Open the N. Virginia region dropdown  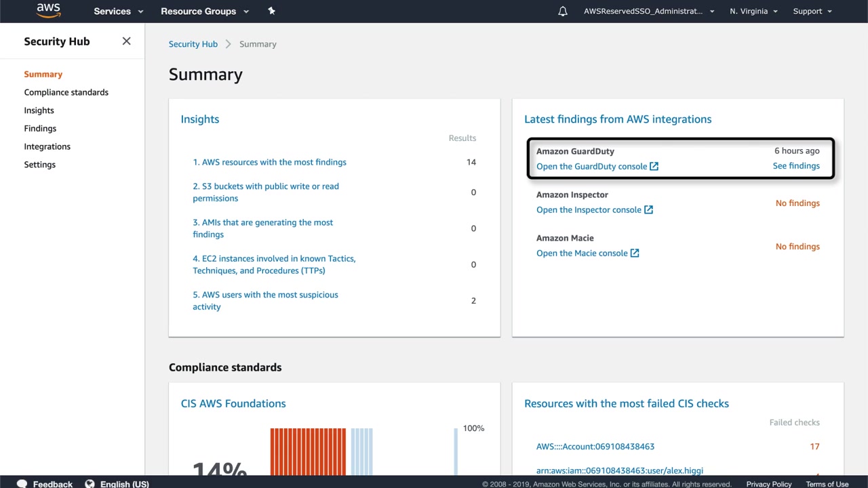753,12
